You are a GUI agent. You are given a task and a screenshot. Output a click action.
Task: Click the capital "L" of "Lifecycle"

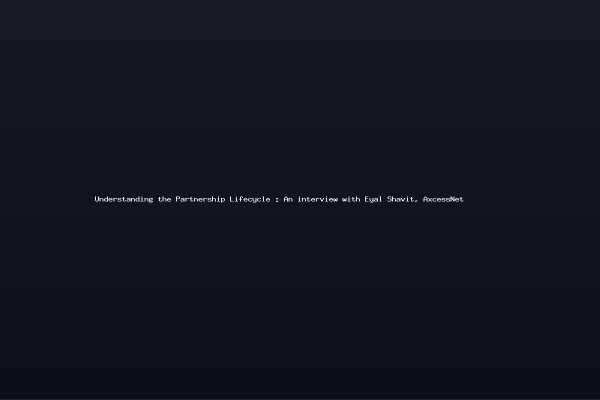point(232,199)
